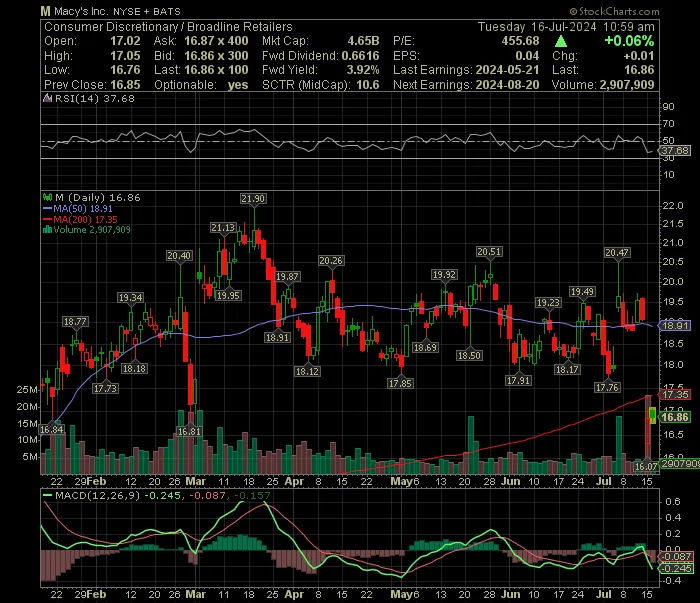Click the -0.087 signal tag on right axis
The height and width of the screenshot is (603, 700).
point(677,557)
